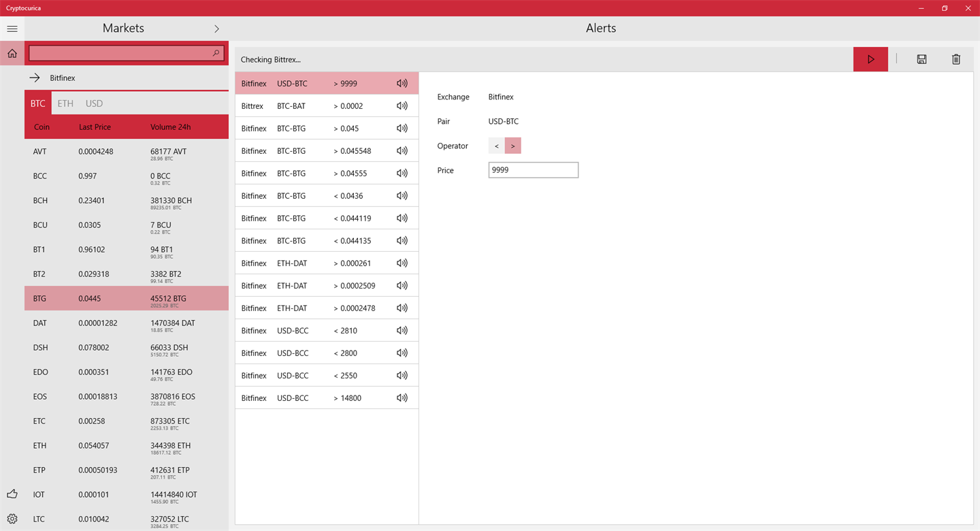Go to the Home page icon
The image size is (980, 531).
pyautogui.click(x=12, y=53)
